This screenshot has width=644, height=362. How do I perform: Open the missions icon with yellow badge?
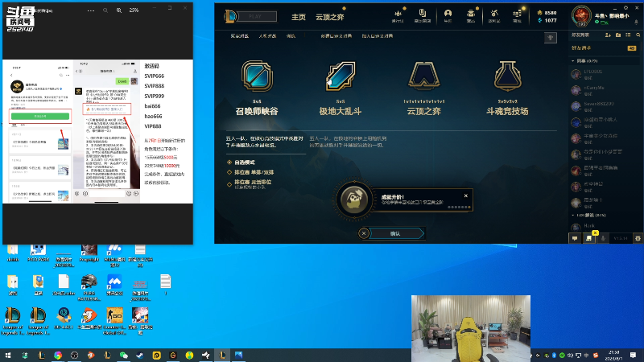[589, 237]
